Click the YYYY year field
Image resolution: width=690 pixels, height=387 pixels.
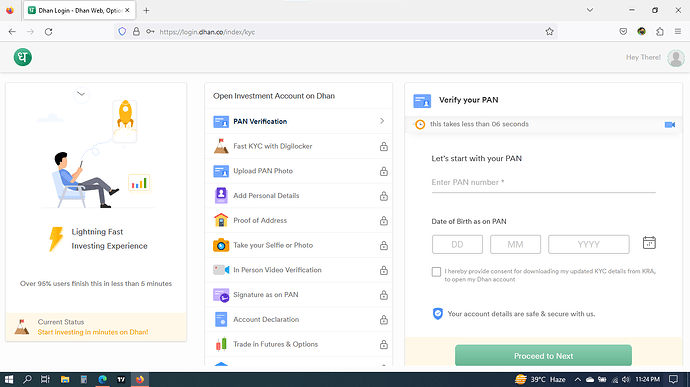[589, 244]
